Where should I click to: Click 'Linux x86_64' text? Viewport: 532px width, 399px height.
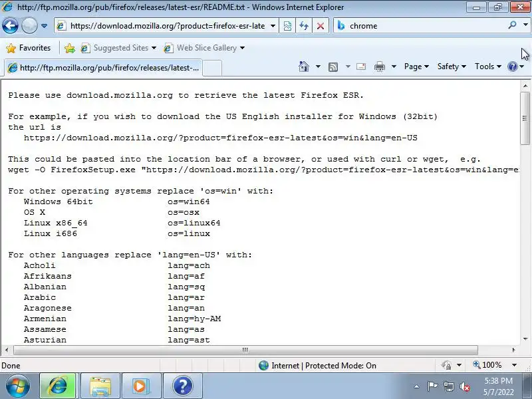56,223
